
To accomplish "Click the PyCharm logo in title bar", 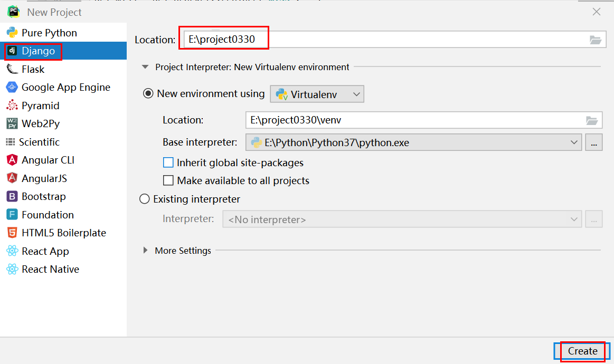I will pyautogui.click(x=13, y=12).
